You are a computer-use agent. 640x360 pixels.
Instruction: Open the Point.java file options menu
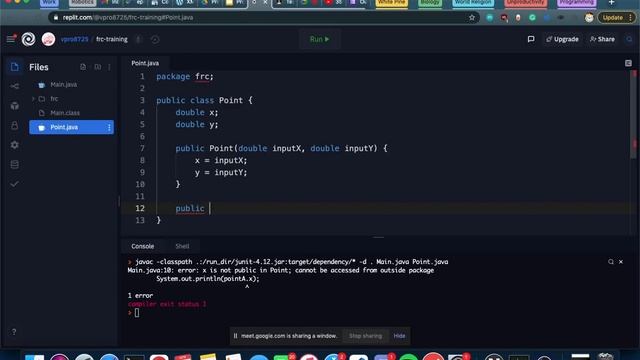109,127
